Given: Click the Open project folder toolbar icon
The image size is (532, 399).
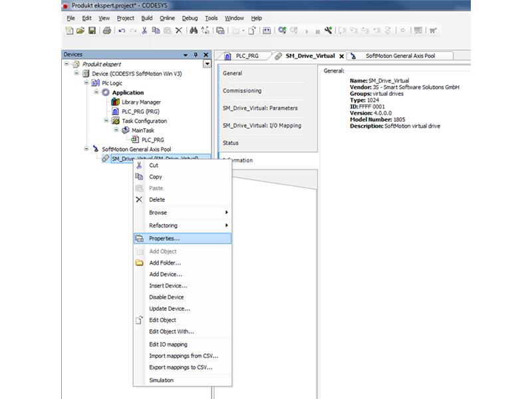Looking at the screenshot, I should click(x=80, y=31).
